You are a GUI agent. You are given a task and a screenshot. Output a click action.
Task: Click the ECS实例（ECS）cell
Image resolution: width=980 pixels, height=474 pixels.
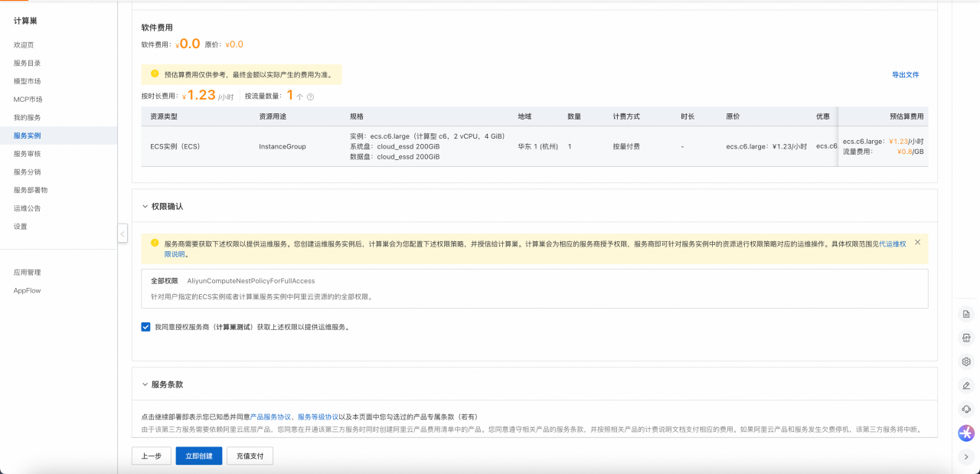pyautogui.click(x=175, y=146)
